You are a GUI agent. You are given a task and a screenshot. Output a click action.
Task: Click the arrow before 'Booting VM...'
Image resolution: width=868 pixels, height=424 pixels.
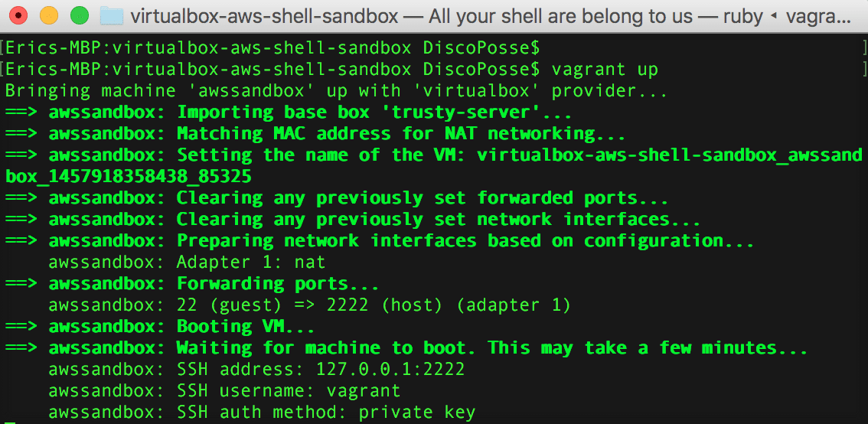[x=21, y=327]
